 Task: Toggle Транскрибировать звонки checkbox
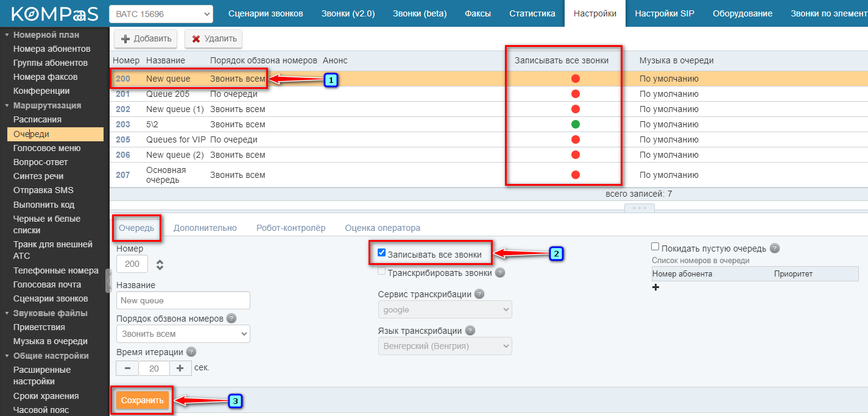[x=381, y=271]
